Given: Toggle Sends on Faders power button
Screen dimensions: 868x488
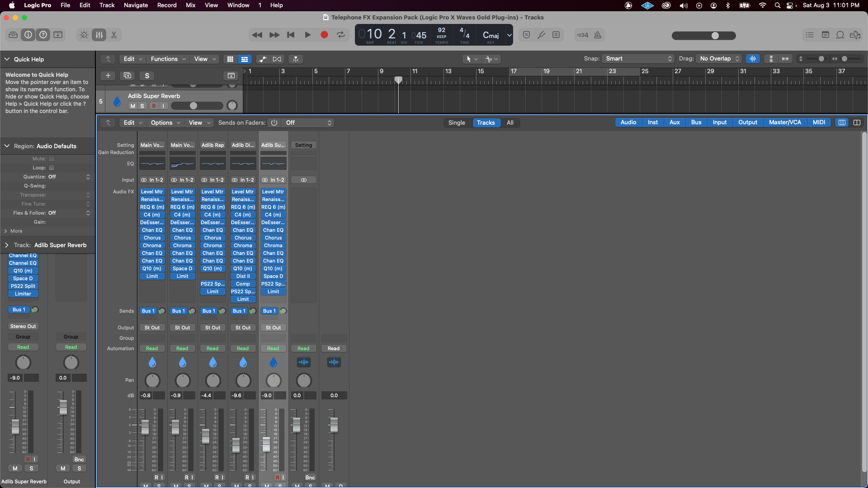Looking at the screenshot, I should (x=274, y=122).
